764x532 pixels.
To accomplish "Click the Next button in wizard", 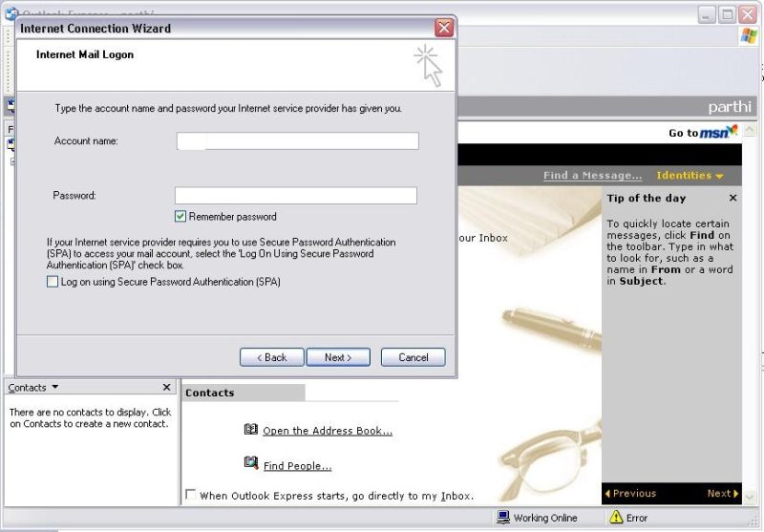I will [338, 357].
